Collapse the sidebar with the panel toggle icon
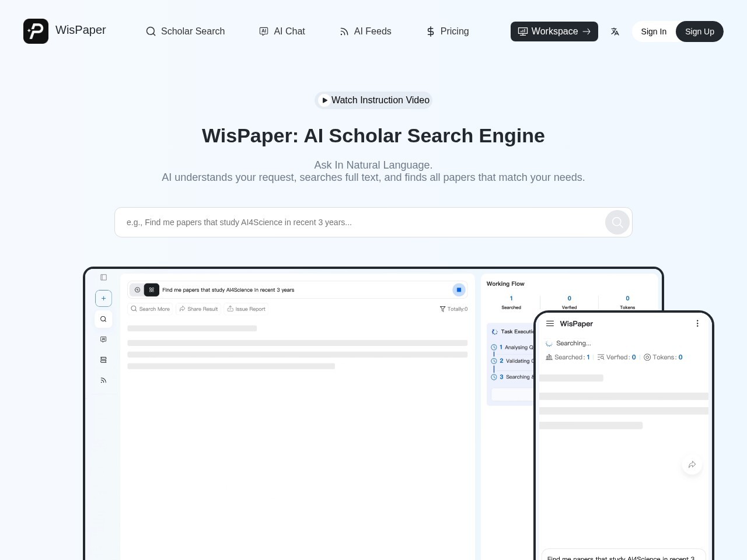 [x=103, y=277]
